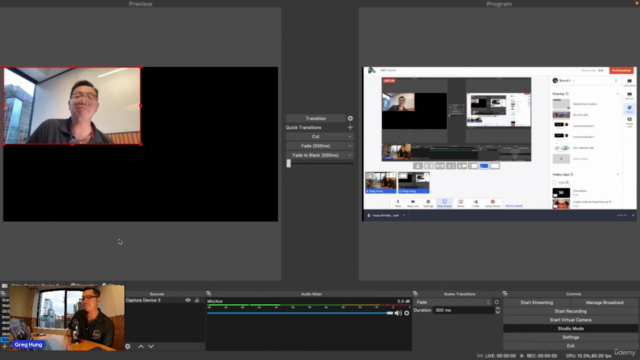Open Mic/Aux audio settings gear
This screenshot has width=640, height=360.
click(407, 313)
